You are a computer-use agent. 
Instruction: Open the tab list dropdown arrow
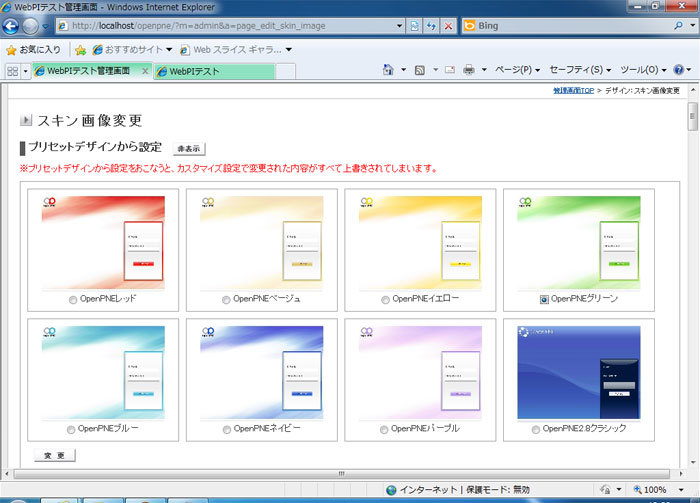(x=25, y=71)
